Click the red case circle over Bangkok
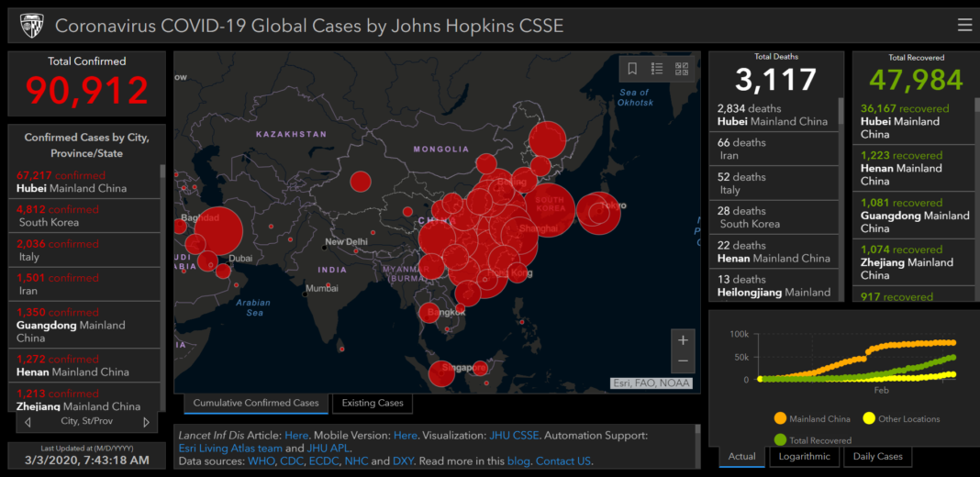Screen dimensions: 980x477 click(429, 313)
